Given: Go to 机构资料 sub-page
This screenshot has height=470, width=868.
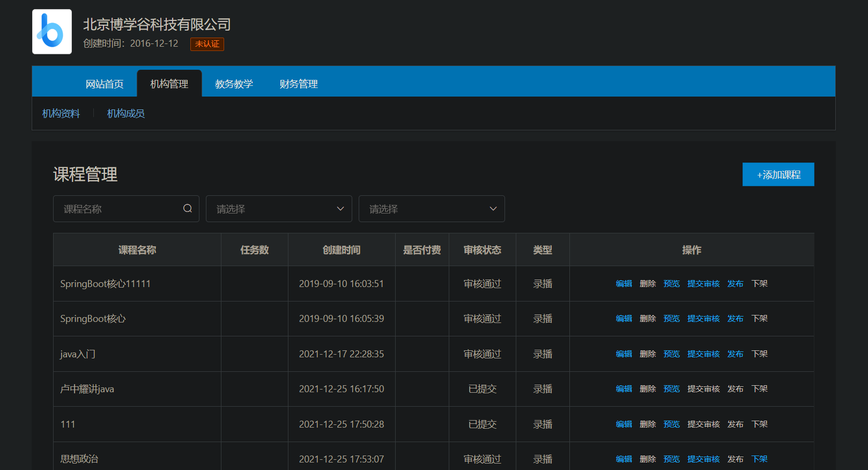Looking at the screenshot, I should coord(61,113).
